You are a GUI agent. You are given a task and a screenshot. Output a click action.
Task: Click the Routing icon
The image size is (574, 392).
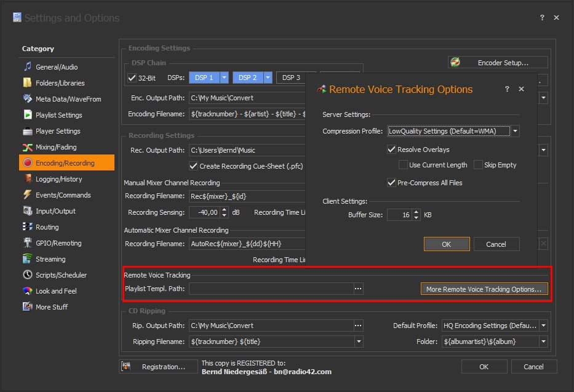coord(28,226)
